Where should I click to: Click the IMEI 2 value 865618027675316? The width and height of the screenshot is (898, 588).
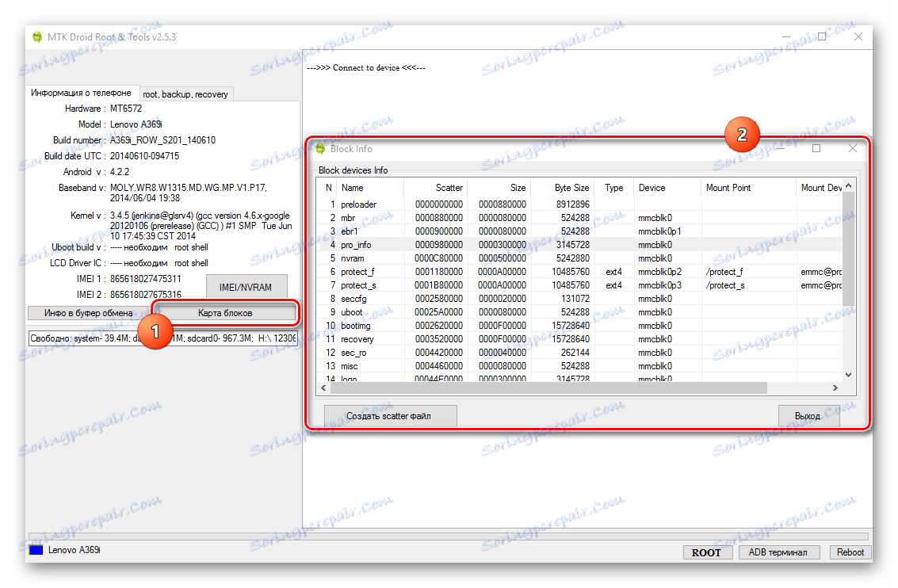[x=146, y=294]
